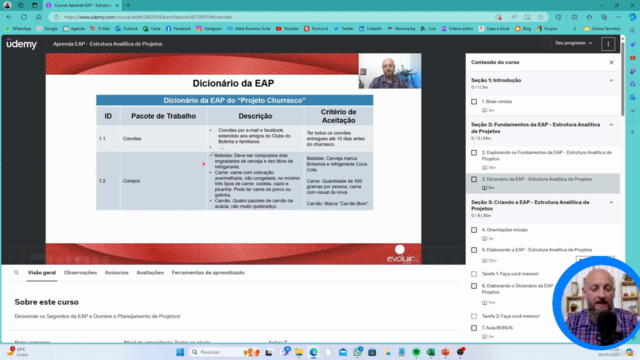640x360 pixels.
Task: Add page to favorites with star icon
Action: point(541,17)
